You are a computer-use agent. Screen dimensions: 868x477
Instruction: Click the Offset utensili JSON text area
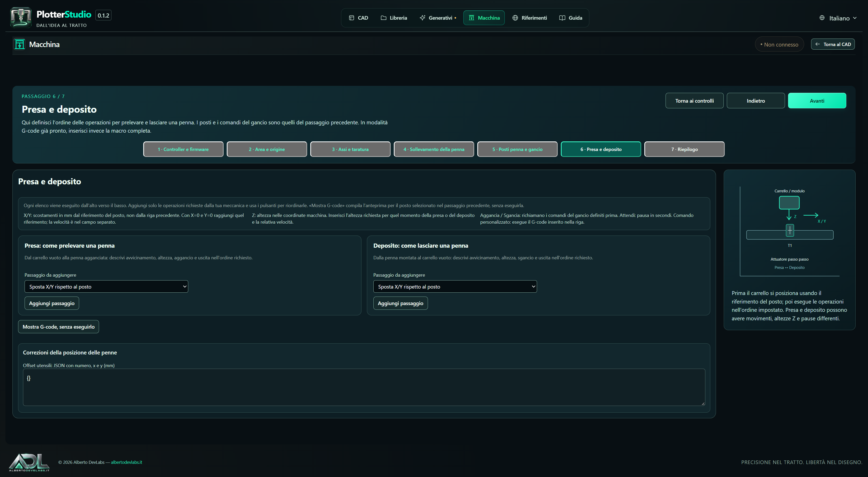click(364, 387)
